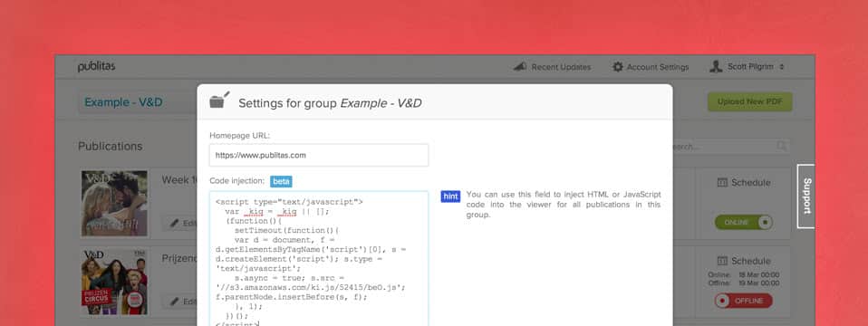Click the publications search field

coord(730,147)
